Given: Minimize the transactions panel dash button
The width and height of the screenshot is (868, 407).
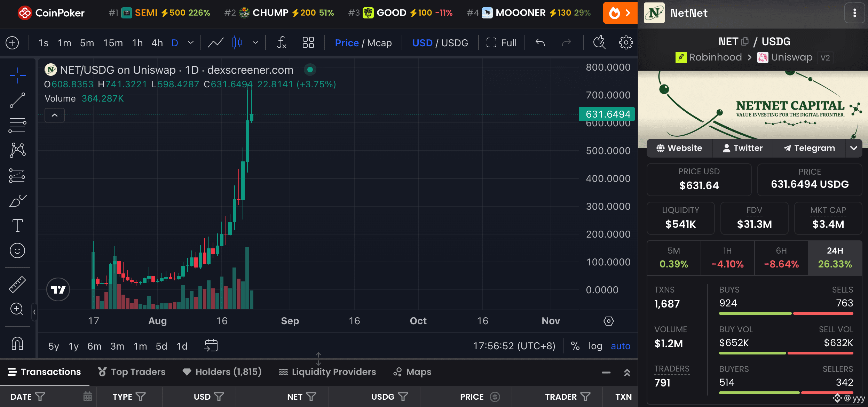Looking at the screenshot, I should [606, 373].
